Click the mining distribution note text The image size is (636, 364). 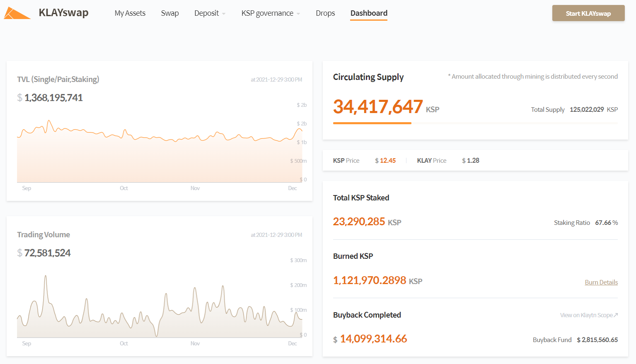(533, 77)
